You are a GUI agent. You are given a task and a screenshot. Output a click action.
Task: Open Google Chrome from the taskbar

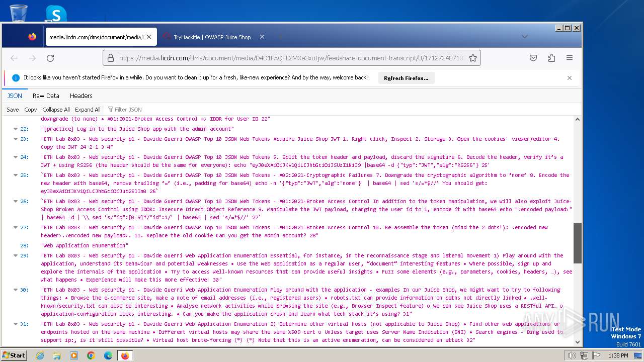pyautogui.click(x=91, y=355)
